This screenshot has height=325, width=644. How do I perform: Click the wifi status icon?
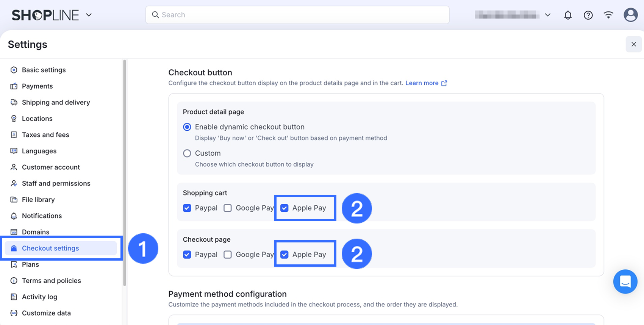tap(608, 15)
